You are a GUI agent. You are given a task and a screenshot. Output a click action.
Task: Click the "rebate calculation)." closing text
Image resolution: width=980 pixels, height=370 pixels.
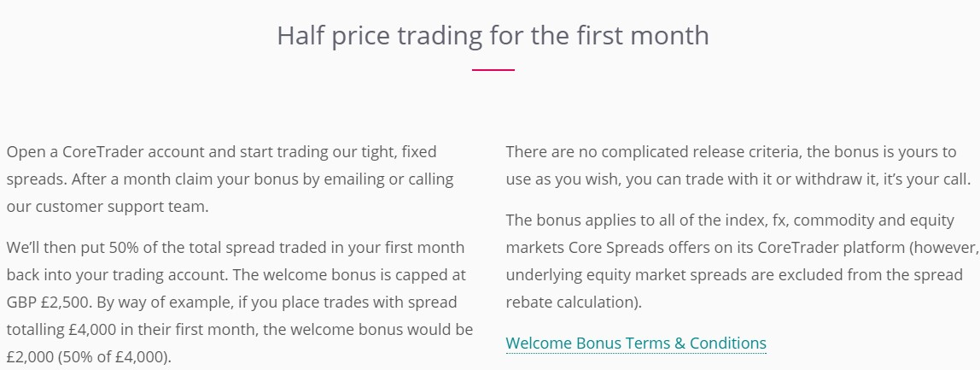pyautogui.click(x=574, y=302)
